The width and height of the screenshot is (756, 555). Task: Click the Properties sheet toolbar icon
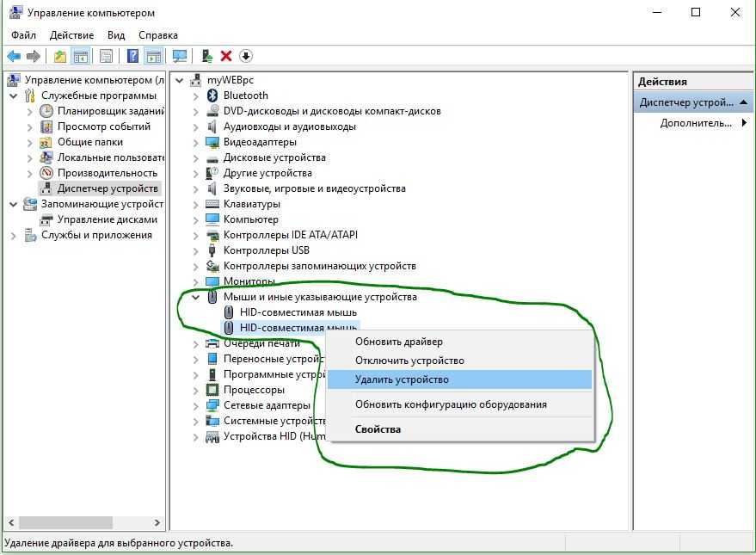106,56
